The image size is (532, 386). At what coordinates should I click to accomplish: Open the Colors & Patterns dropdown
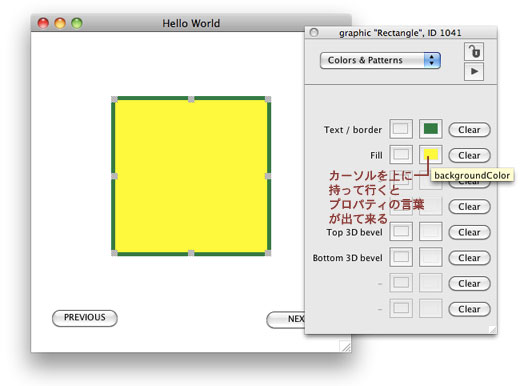(x=380, y=60)
